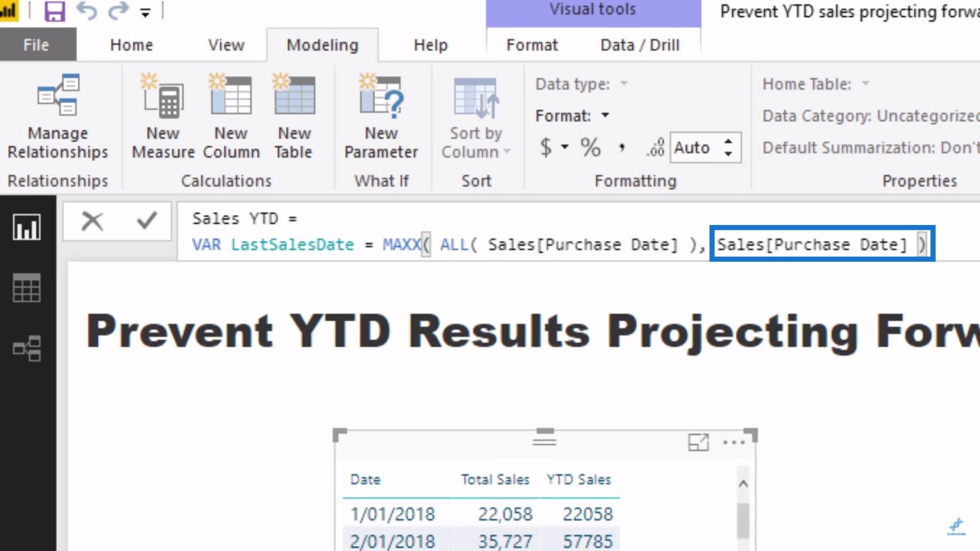Select the Modeling ribbon tab

pyautogui.click(x=323, y=45)
